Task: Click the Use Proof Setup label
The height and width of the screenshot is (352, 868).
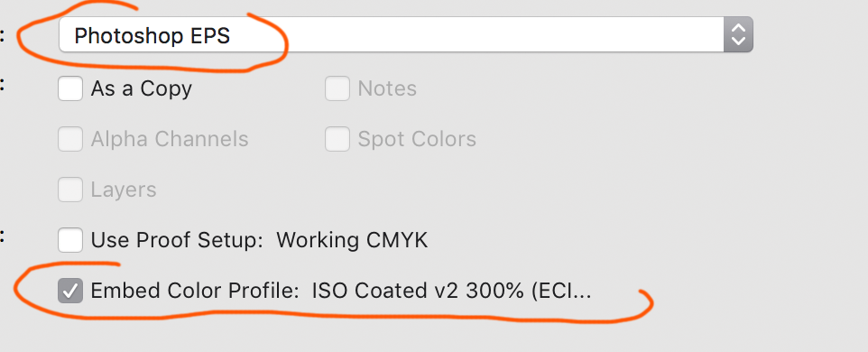Action: coord(177,240)
